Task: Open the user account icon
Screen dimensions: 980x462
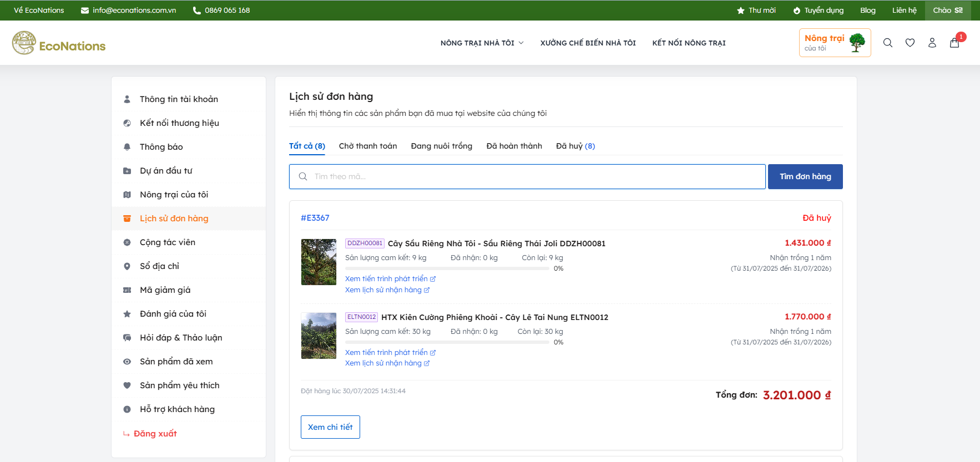Action: [x=932, y=43]
